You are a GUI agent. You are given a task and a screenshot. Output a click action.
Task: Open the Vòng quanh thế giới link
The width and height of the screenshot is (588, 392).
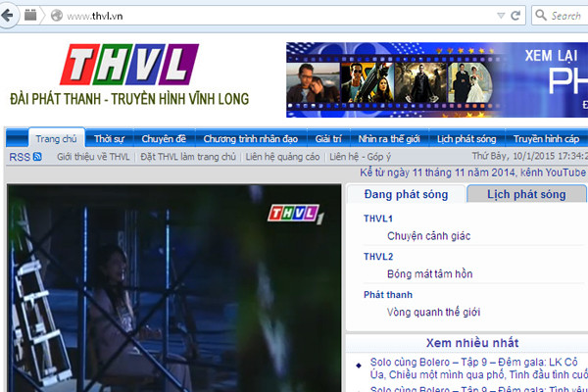[433, 313]
